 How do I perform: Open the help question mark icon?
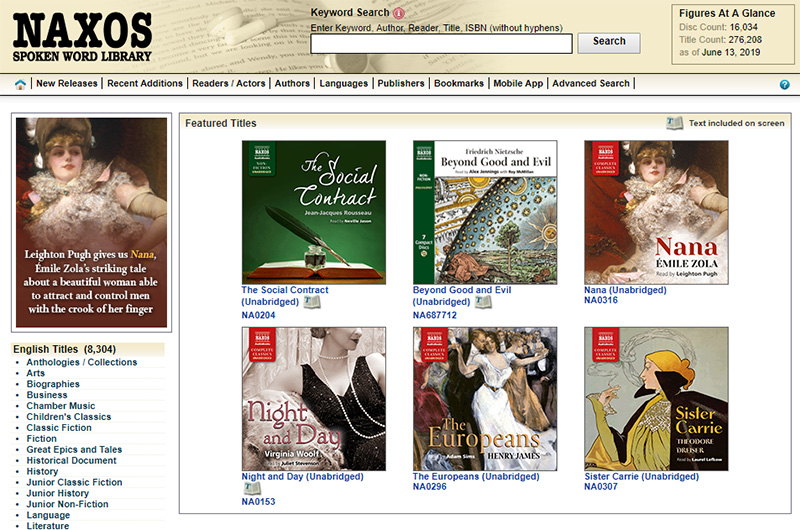click(x=784, y=85)
